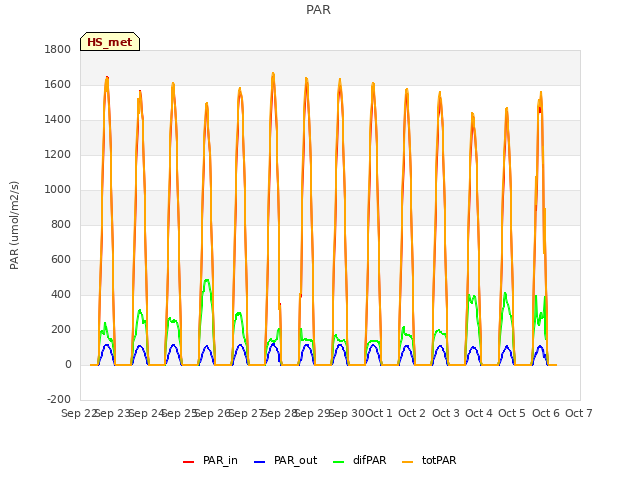This screenshot has width=640, height=480.
Task: Click the Oct 4 x-axis label
Action: point(479,413)
